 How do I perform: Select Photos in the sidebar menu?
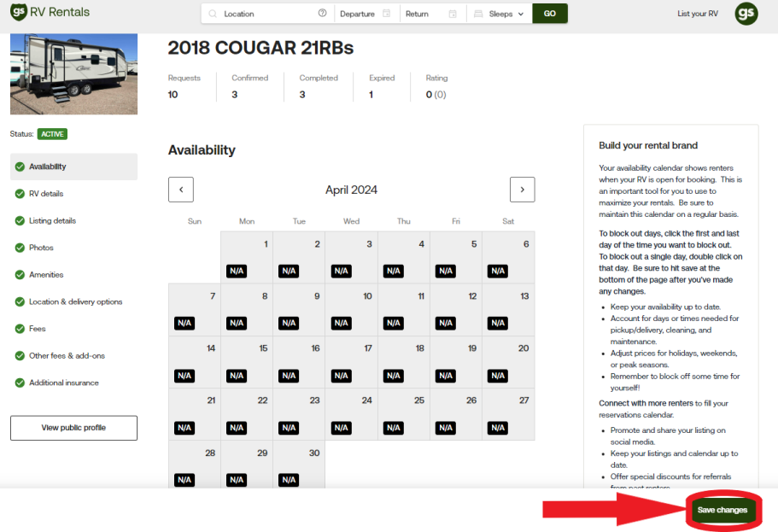41,248
